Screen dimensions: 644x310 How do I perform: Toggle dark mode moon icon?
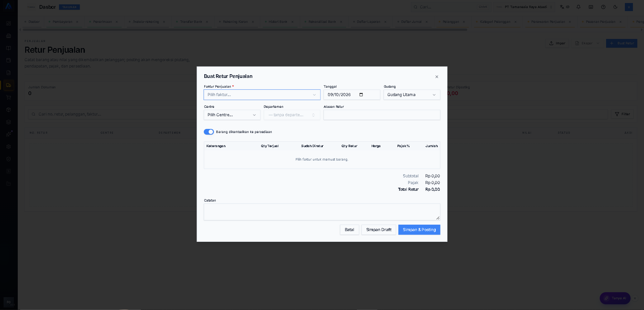(615, 7)
